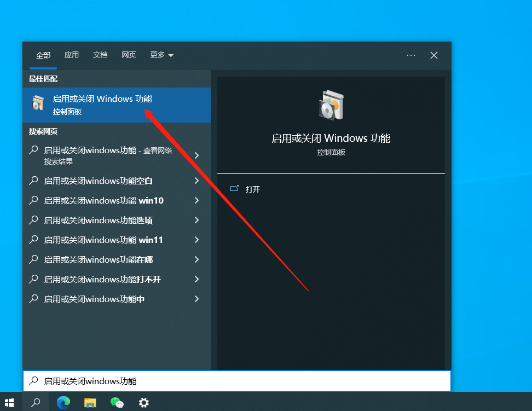The height and width of the screenshot is (411, 532).
Task: Open Settings via the taskbar gear icon
Action: tap(143, 403)
